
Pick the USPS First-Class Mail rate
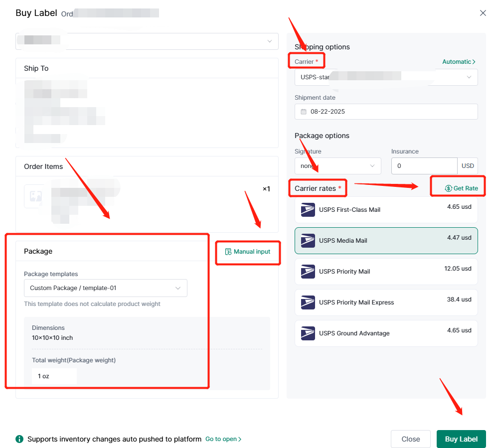click(386, 210)
